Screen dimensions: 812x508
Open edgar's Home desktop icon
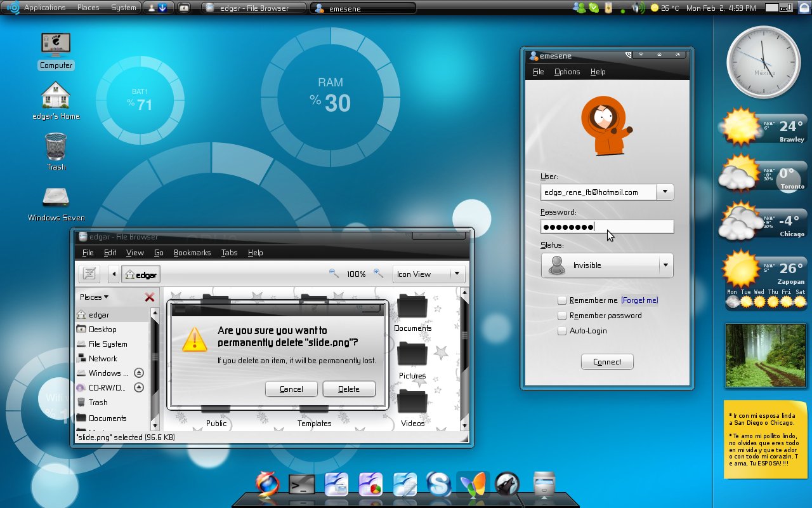coord(56,102)
